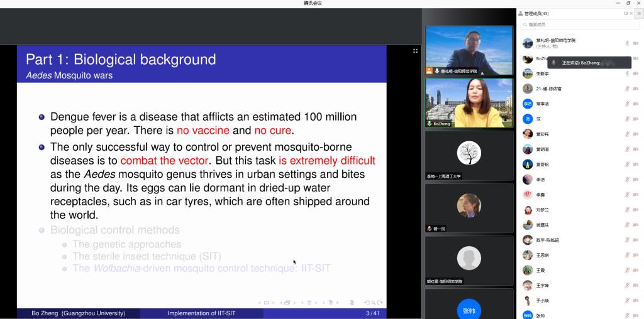Click the previous-slide arrow in Beamer navigation

click(x=260, y=303)
